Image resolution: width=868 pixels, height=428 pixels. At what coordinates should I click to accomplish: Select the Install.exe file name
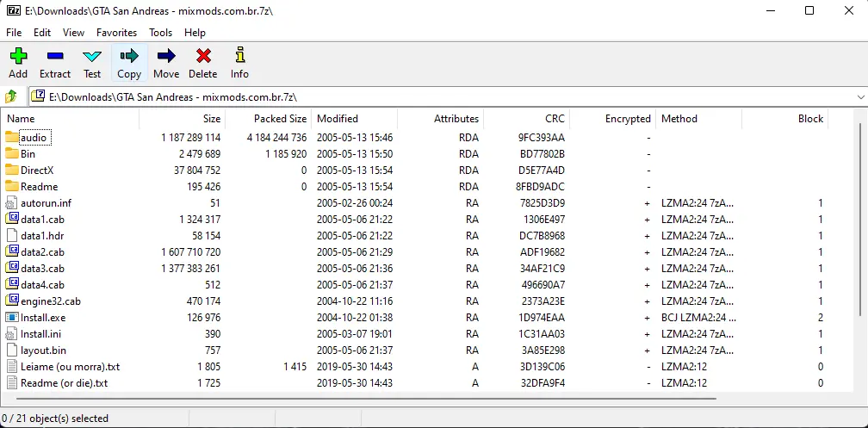[43, 317]
